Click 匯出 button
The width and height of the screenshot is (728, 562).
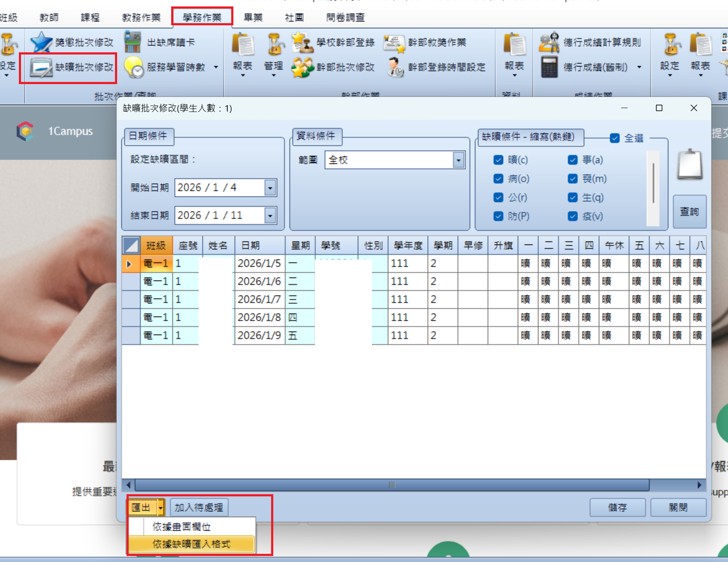point(142,508)
